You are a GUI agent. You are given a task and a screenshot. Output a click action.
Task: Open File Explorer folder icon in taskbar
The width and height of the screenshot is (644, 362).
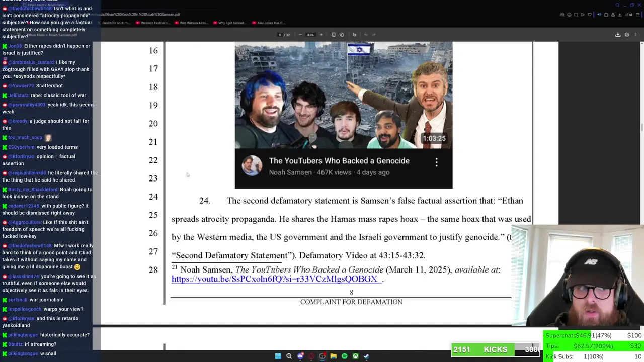pyautogui.click(x=333, y=356)
